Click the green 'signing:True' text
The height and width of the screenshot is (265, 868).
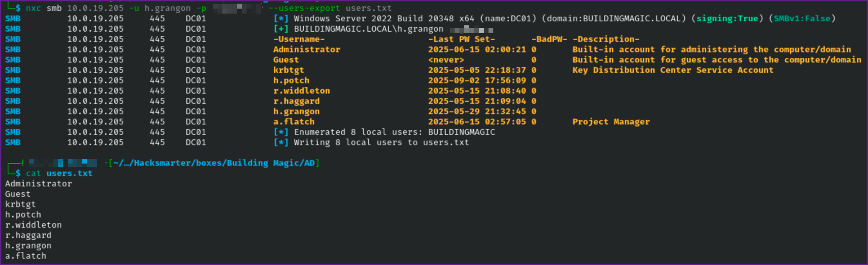pos(727,19)
